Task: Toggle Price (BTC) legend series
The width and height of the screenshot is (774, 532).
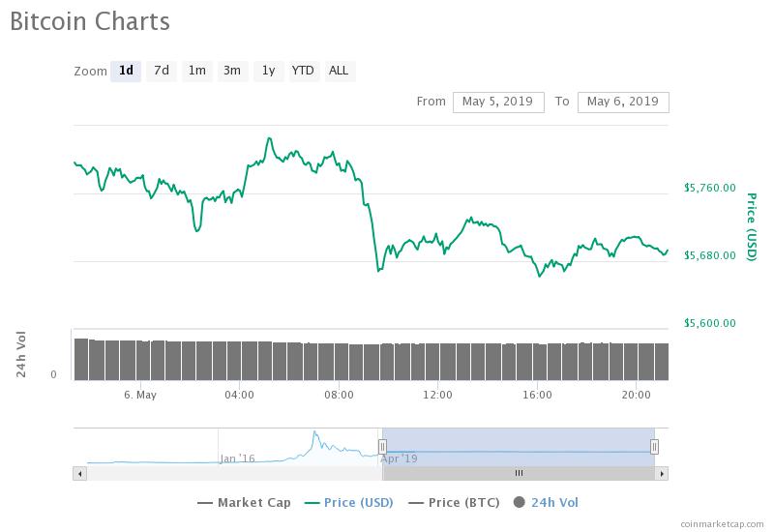Action: tap(458, 502)
